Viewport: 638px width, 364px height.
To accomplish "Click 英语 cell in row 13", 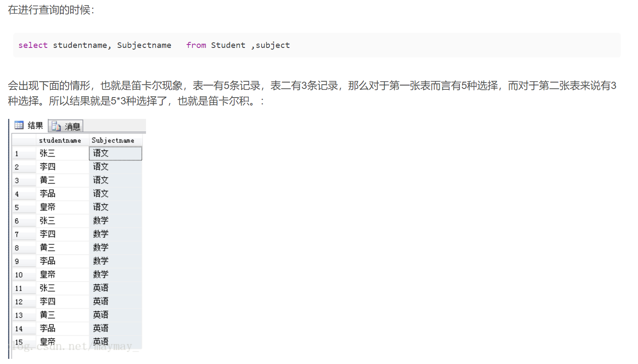I will click(x=115, y=315).
